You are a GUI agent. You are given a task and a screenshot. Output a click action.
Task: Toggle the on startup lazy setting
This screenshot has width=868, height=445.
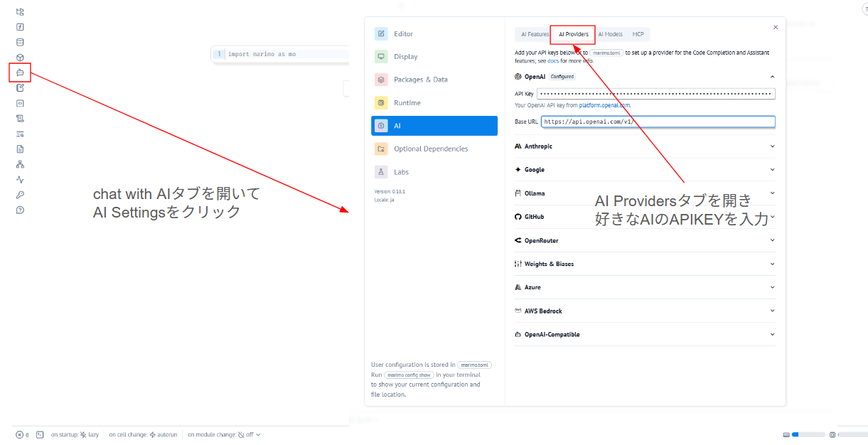coord(89,434)
